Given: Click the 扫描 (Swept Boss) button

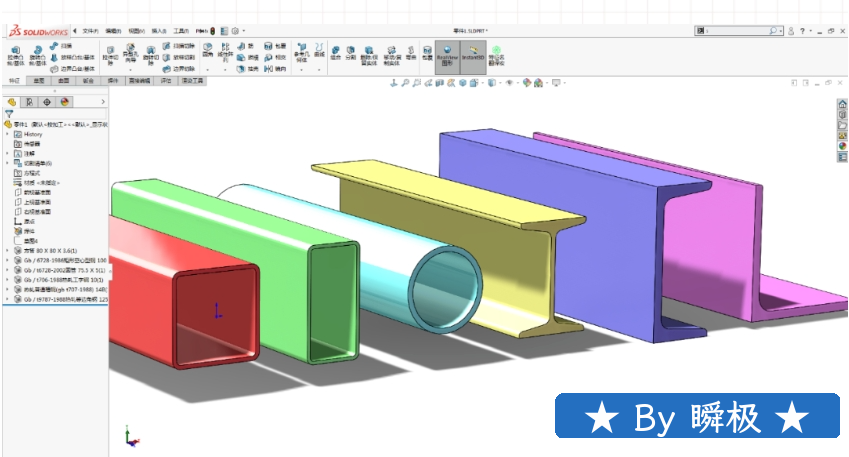Looking at the screenshot, I should click(66, 46).
